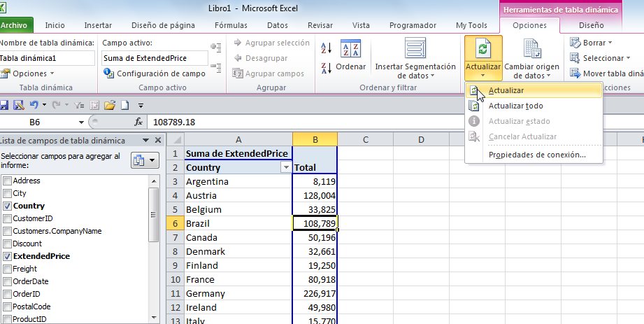Click the field list scrollbar thumb
This screenshot has height=324, width=644.
click(x=154, y=215)
